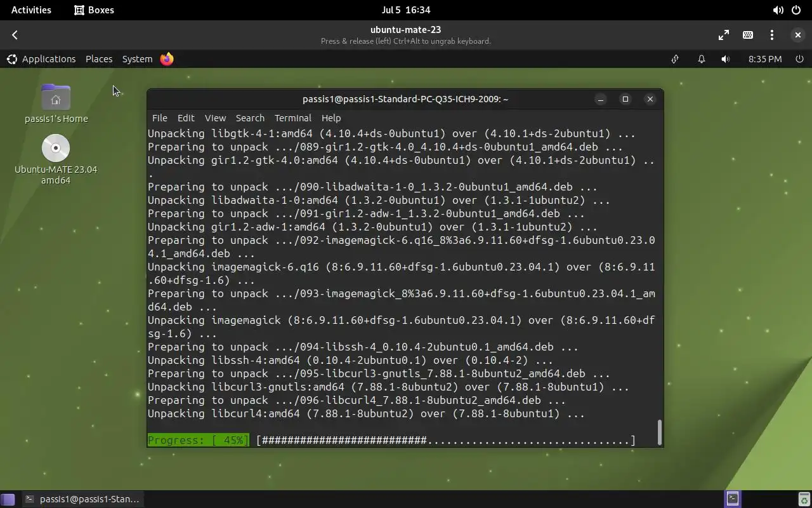This screenshot has height=508, width=812.
Task: Select the passis1 terminal taskbar button
Action: (x=82, y=499)
